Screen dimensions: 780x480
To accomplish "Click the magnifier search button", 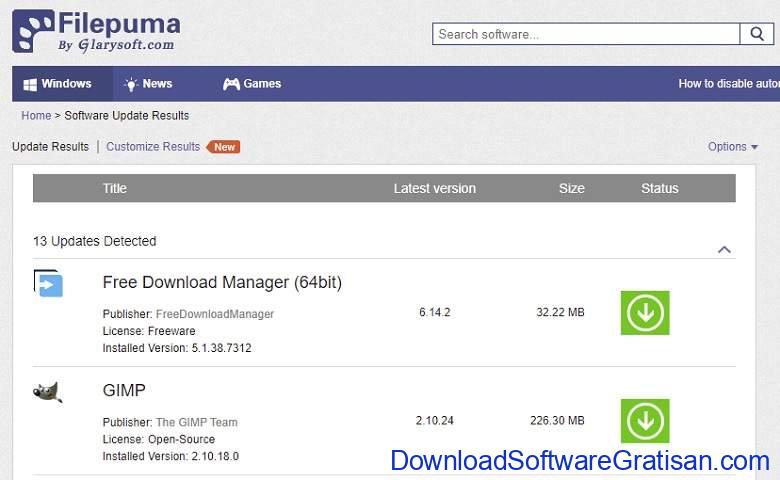I will 757,34.
